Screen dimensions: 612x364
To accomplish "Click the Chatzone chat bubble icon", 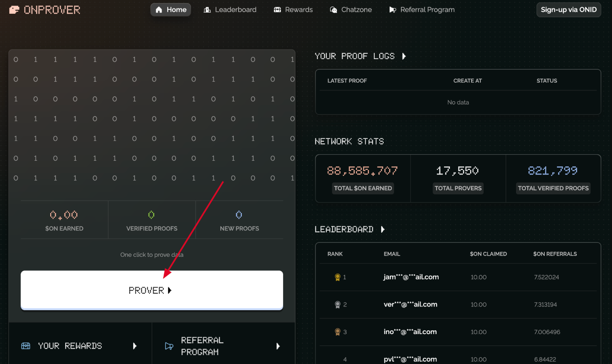I will coord(333,10).
